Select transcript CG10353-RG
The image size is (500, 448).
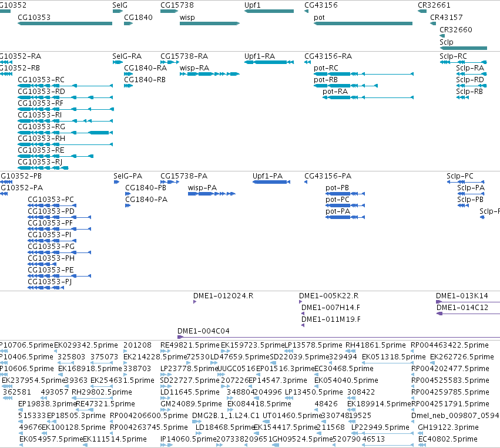(x=65, y=133)
